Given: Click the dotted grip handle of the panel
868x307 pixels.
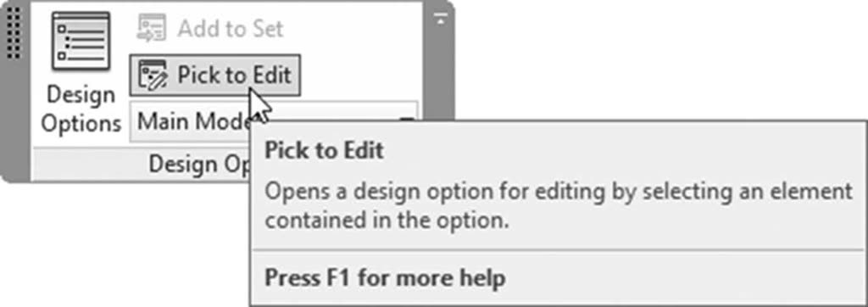Looking at the screenshot, I should [14, 33].
